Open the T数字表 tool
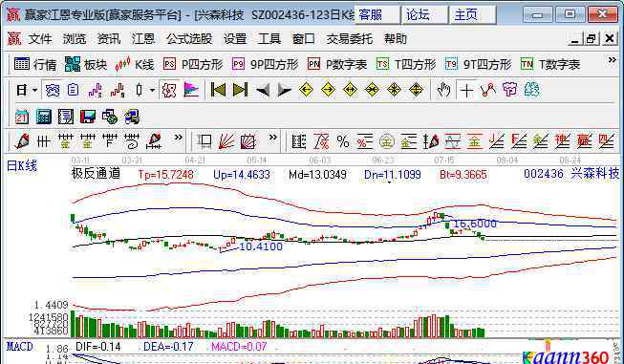This screenshot has height=364, width=624. tap(550, 64)
